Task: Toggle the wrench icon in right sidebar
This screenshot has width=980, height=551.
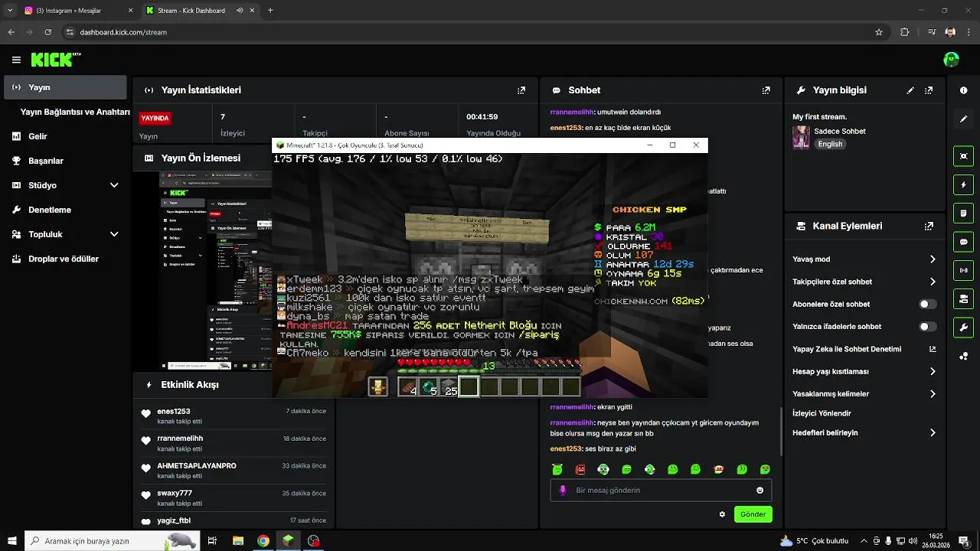Action: click(963, 328)
